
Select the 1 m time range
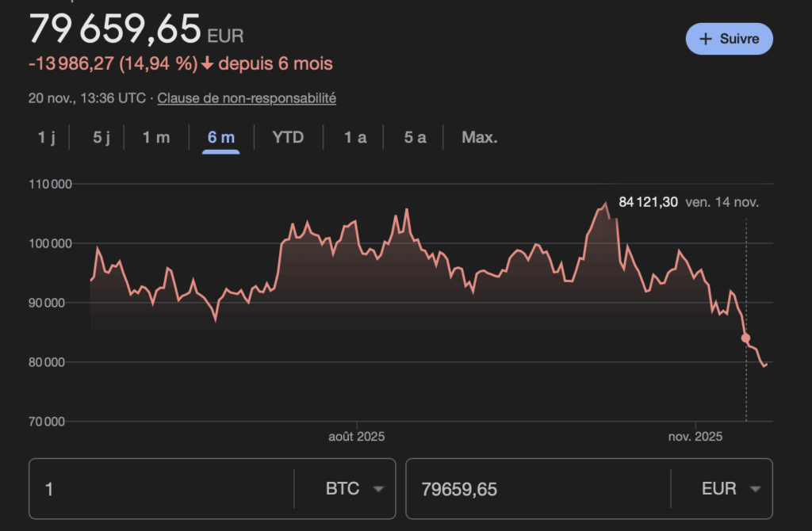156,137
